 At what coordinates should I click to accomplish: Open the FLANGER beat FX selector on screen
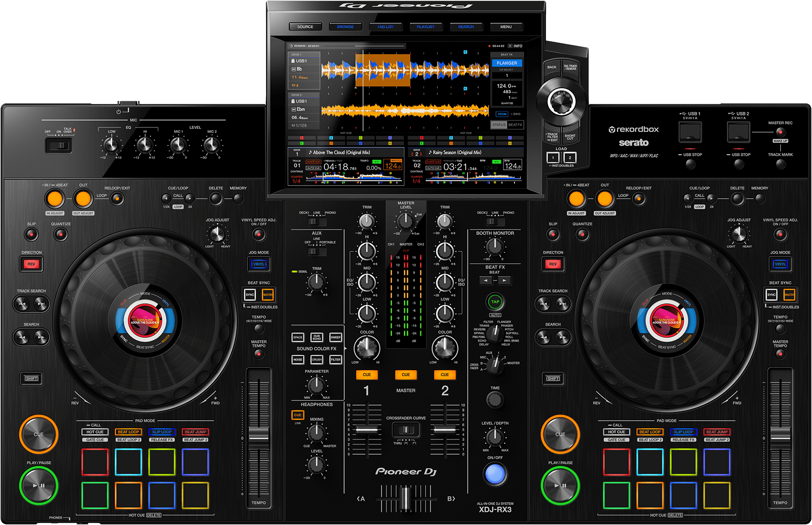coord(507,63)
